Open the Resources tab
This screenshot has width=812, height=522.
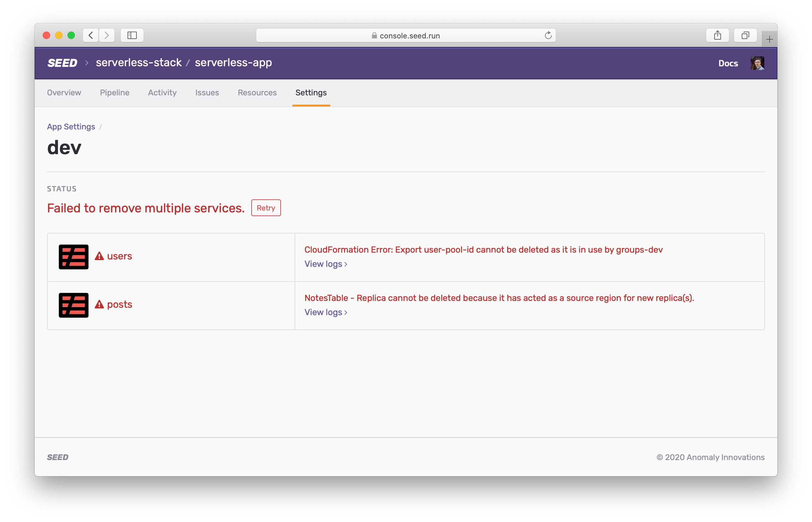coord(257,93)
